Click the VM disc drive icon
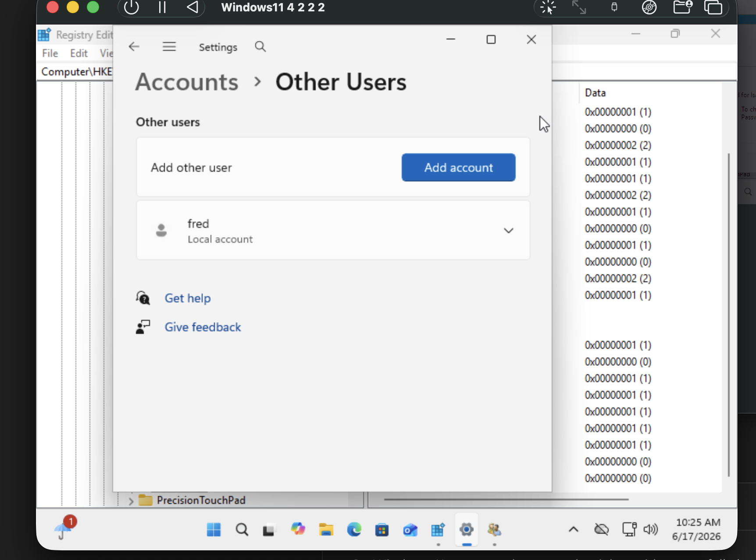The width and height of the screenshot is (756, 560). point(649,7)
